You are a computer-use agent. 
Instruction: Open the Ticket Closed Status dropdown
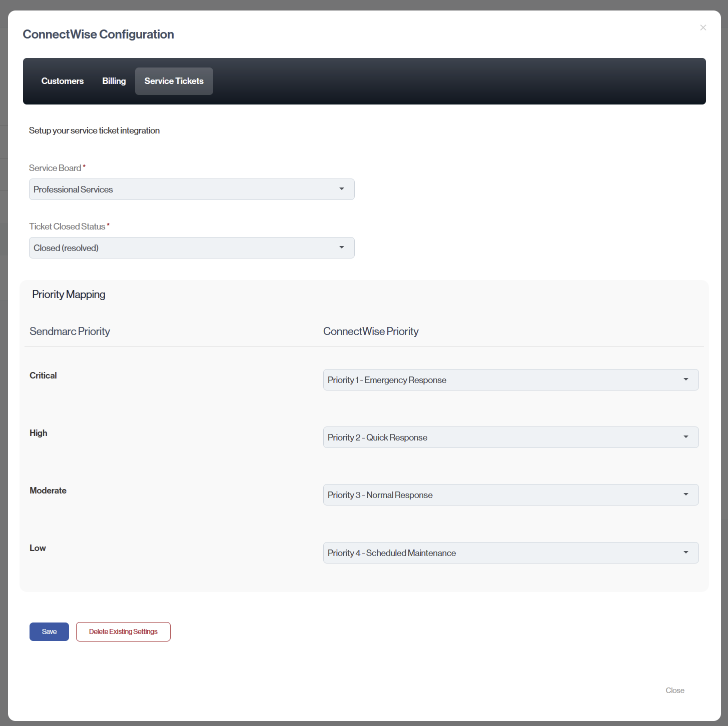click(192, 248)
